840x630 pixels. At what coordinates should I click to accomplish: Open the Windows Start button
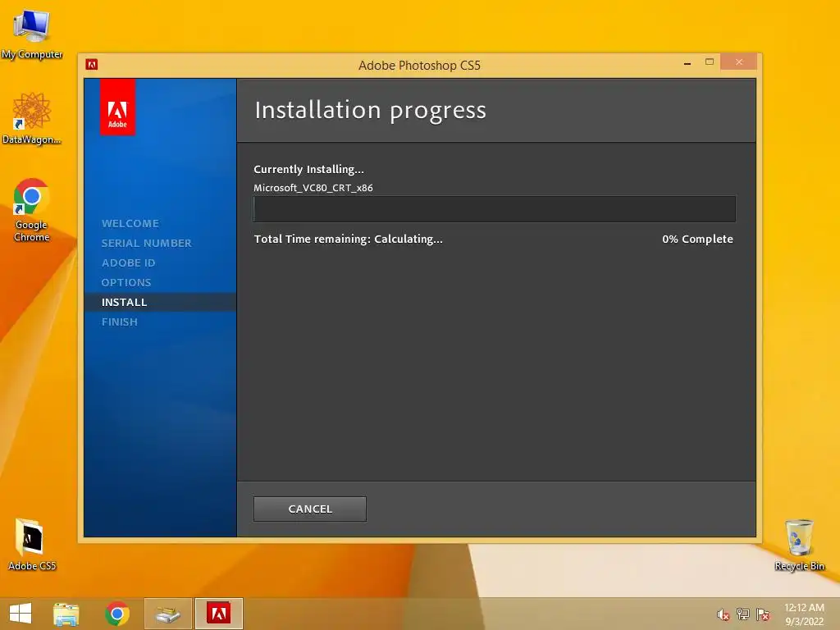[21, 614]
